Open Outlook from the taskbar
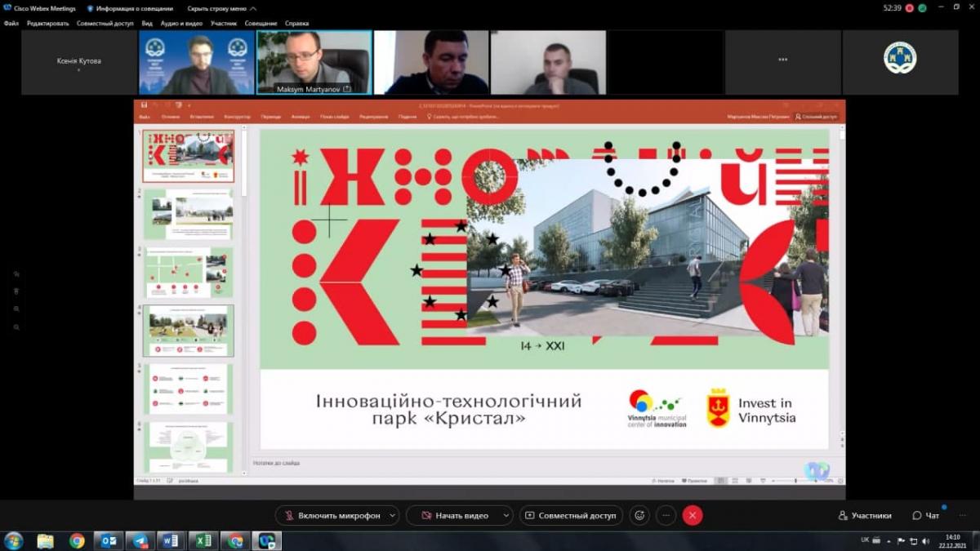 coord(108,540)
